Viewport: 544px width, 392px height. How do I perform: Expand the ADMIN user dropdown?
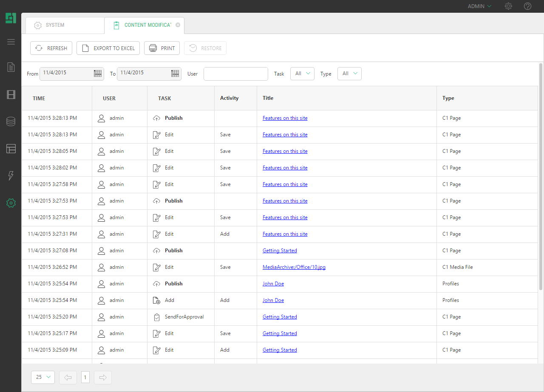point(479,6)
